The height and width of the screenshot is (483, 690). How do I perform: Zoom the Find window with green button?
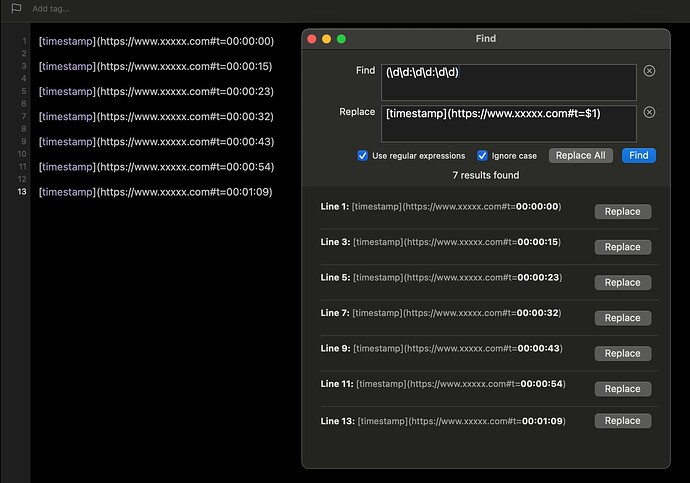341,39
